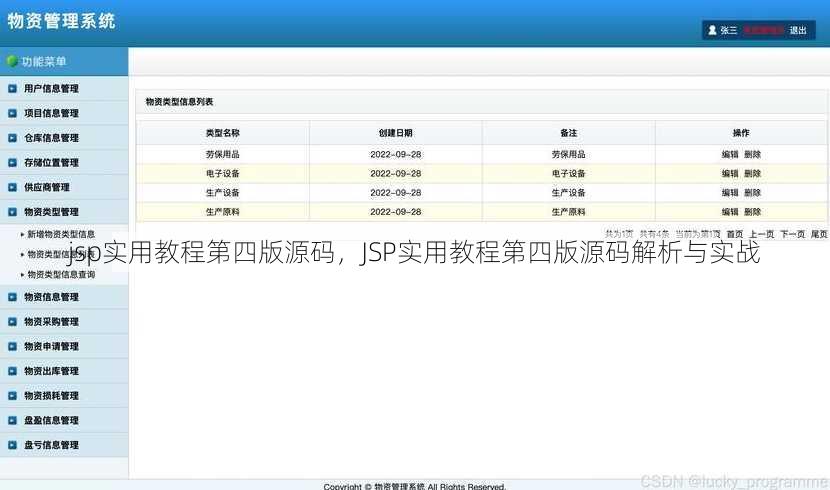830x490 pixels.
Task: Click username 张三 in header
Action: coord(728,30)
